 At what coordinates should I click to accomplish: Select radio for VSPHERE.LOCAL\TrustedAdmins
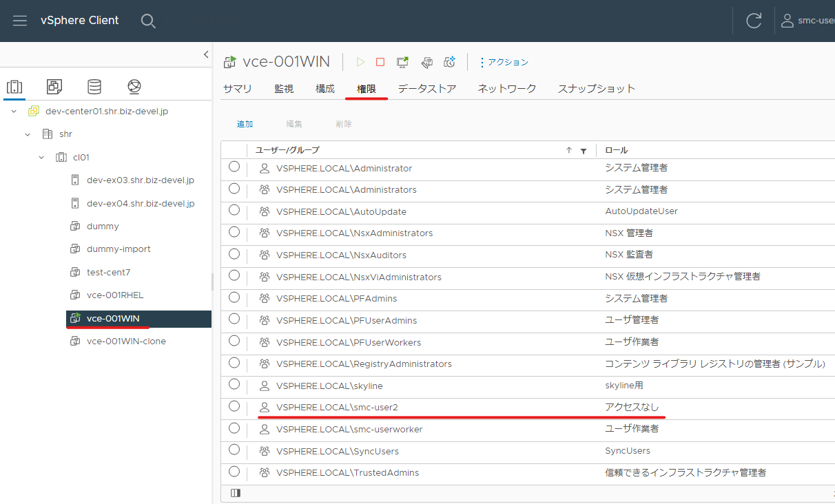[x=234, y=472]
